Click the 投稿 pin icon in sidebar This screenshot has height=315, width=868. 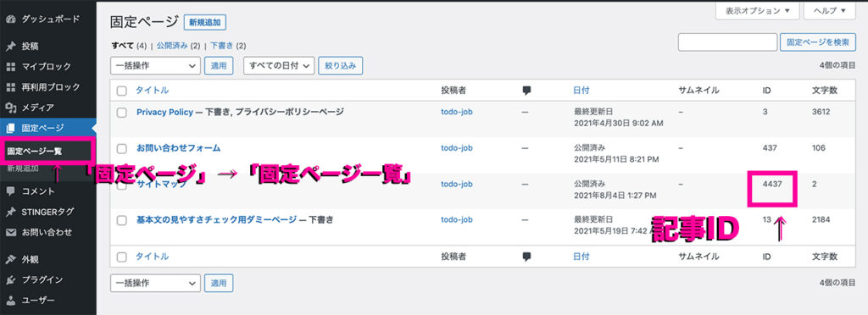[10, 47]
